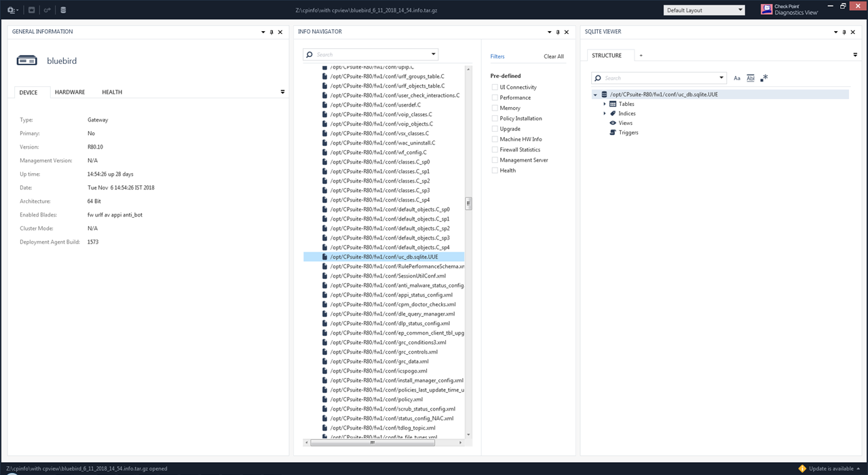Close the Info Navigator panel
The width and height of the screenshot is (868, 475).
pyautogui.click(x=567, y=32)
